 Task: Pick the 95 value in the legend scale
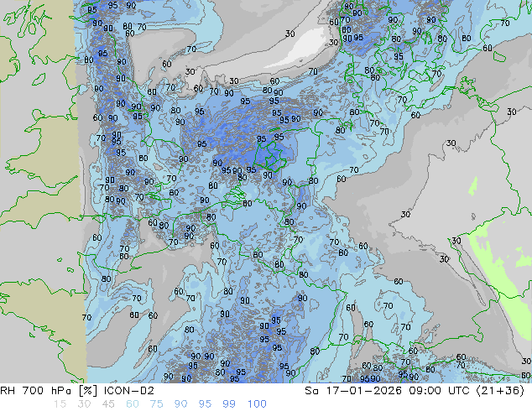205,404
